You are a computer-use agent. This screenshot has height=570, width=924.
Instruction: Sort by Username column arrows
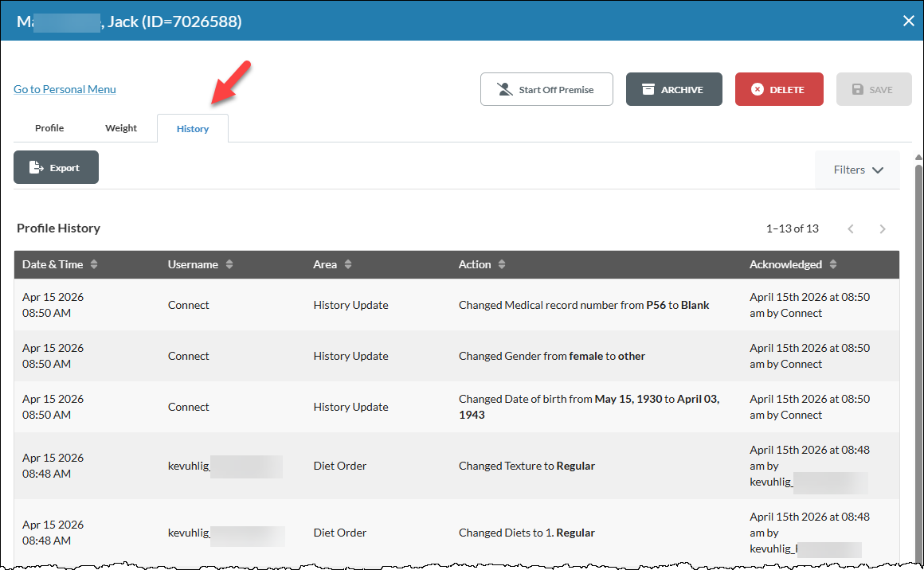click(x=229, y=264)
